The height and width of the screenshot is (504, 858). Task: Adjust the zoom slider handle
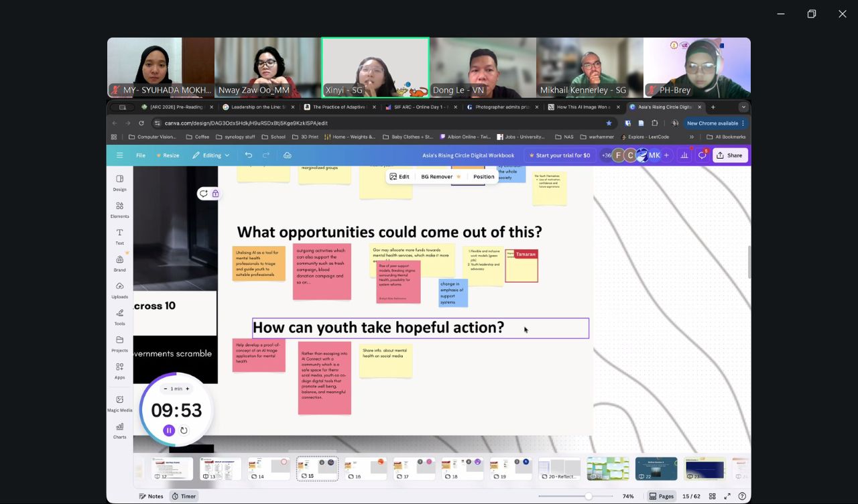pos(588,496)
